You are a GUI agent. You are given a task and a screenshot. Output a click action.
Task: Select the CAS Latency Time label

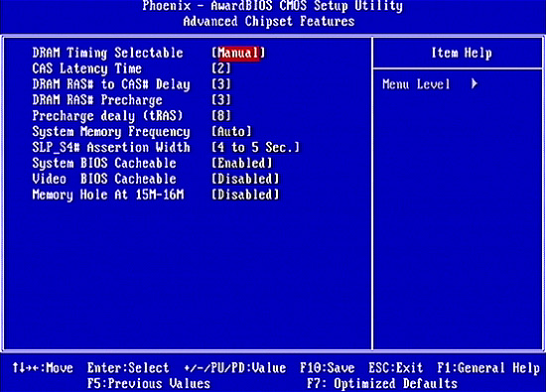[87, 68]
